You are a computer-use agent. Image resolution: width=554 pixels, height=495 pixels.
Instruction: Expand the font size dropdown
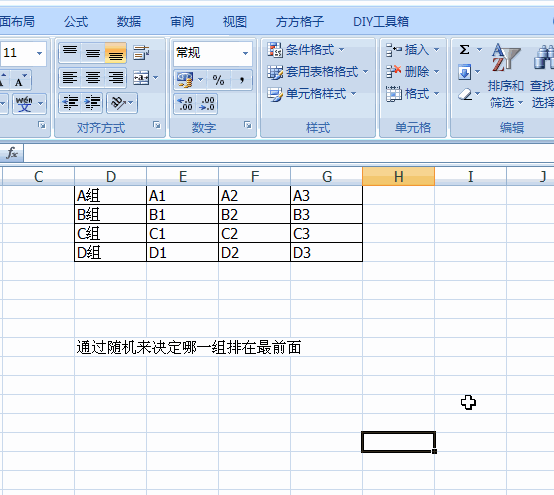[x=40, y=53]
